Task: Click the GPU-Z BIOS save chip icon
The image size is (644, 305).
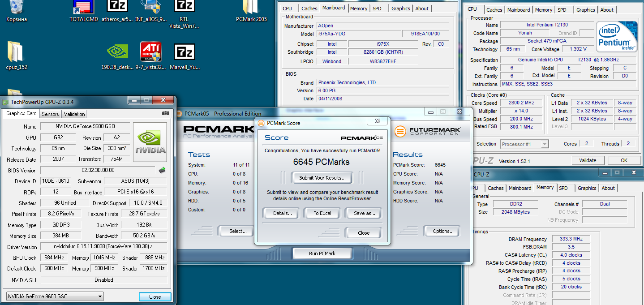Action: [163, 170]
